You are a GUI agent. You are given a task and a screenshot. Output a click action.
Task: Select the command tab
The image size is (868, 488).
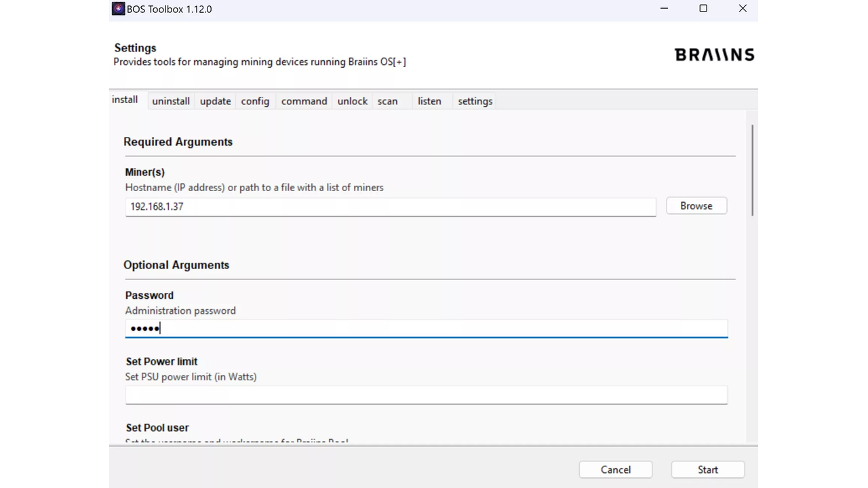[304, 101]
